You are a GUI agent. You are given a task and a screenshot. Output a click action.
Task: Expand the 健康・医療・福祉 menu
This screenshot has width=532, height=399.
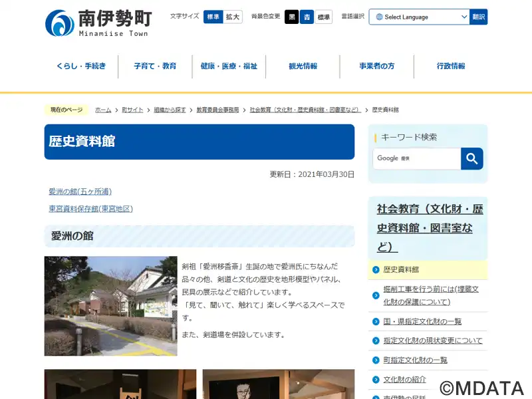pyautogui.click(x=229, y=66)
